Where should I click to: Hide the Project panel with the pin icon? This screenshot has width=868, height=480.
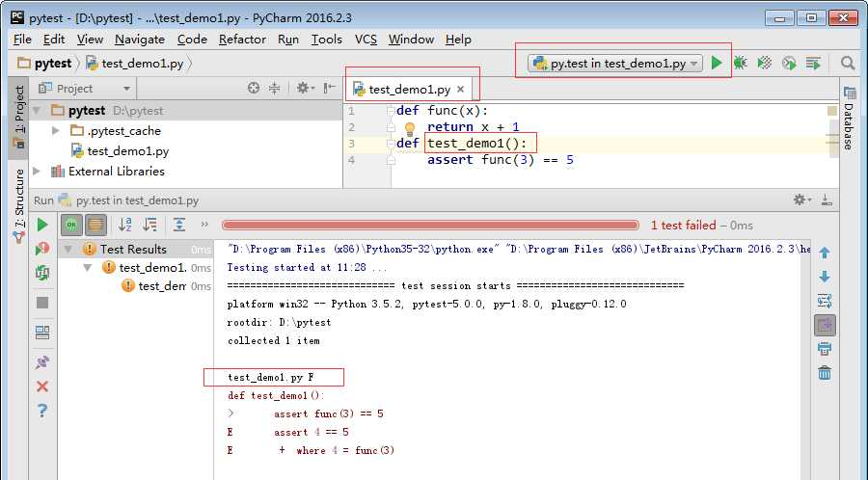click(x=330, y=88)
